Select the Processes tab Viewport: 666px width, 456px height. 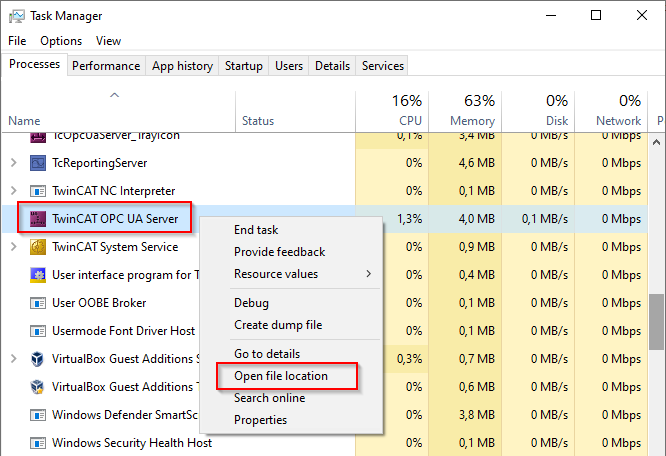pyautogui.click(x=34, y=64)
